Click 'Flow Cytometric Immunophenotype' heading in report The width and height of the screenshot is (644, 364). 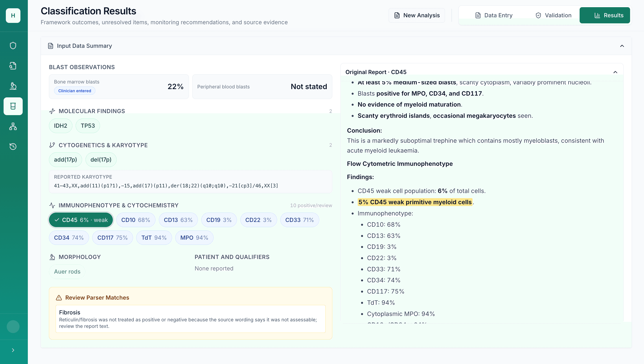400,164
